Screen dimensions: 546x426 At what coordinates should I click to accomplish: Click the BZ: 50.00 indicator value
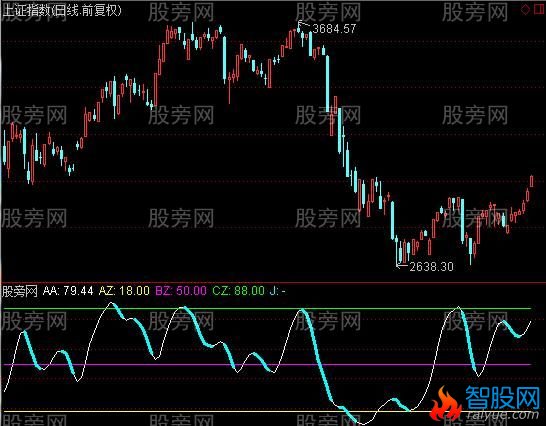(x=181, y=291)
